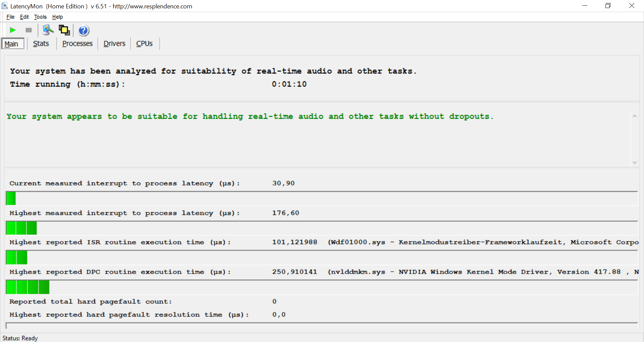Switch to the Drivers tab
This screenshot has height=342, width=644.
[114, 44]
